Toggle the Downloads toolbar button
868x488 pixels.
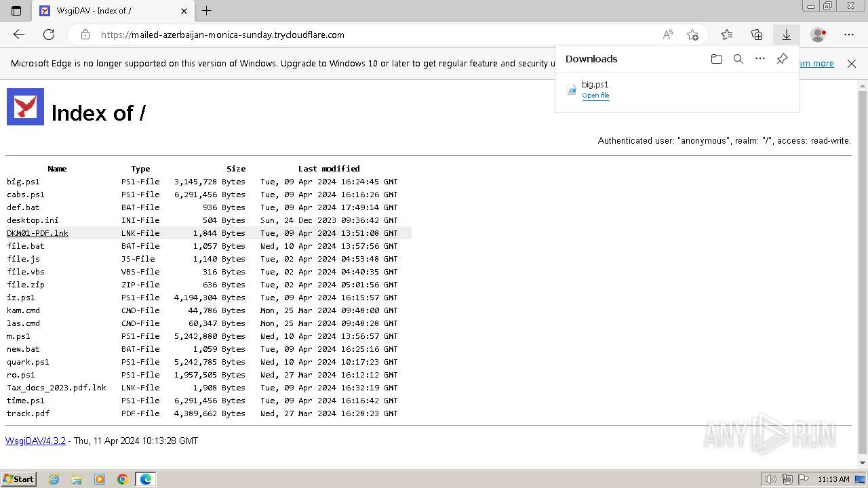(x=787, y=35)
